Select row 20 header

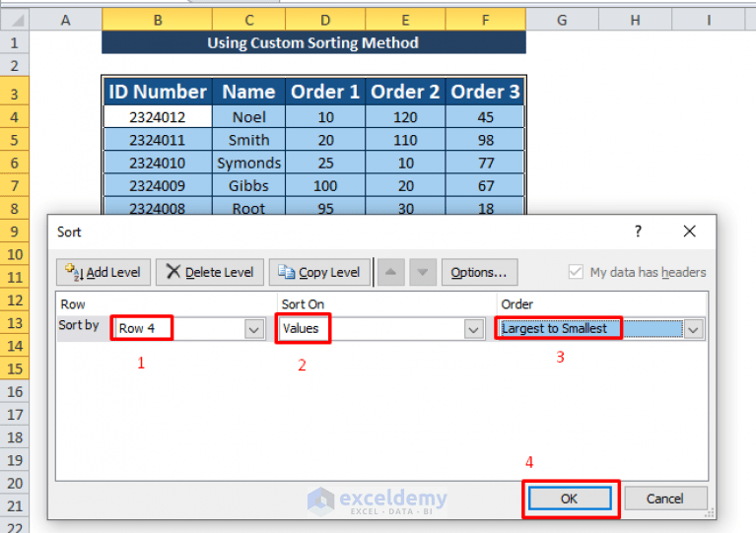tap(15, 483)
